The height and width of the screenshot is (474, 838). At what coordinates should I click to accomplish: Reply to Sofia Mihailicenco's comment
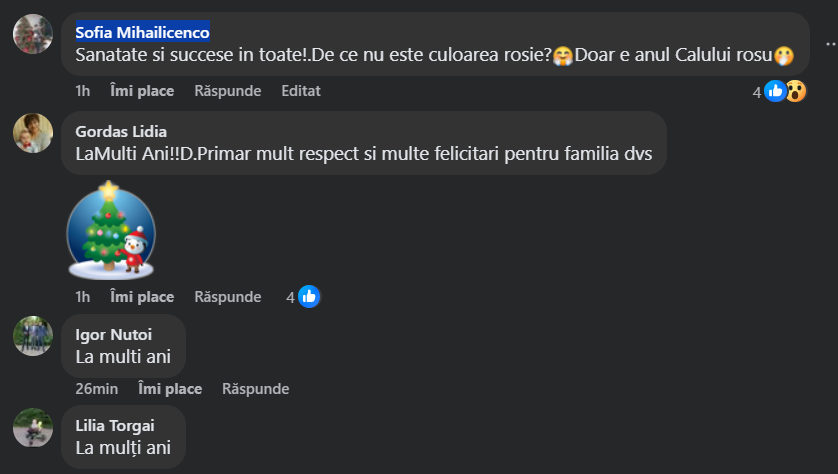(228, 91)
